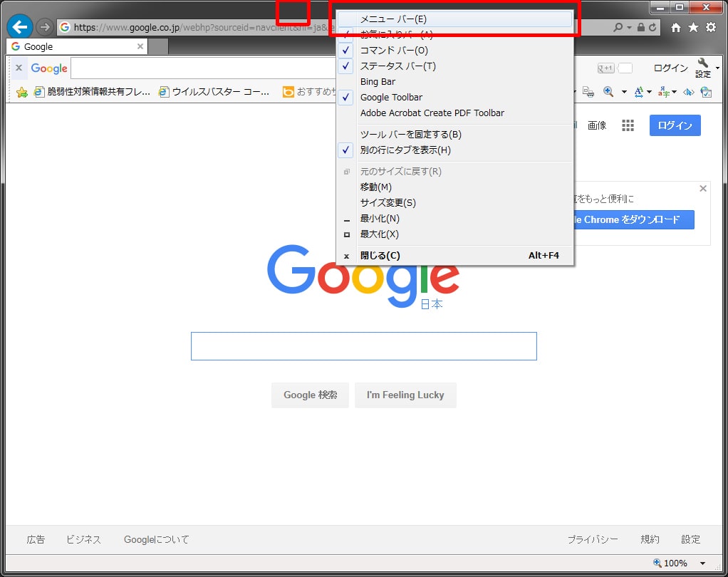The height and width of the screenshot is (577, 728).
Task: Go to the Home page icon
Action: point(676,28)
